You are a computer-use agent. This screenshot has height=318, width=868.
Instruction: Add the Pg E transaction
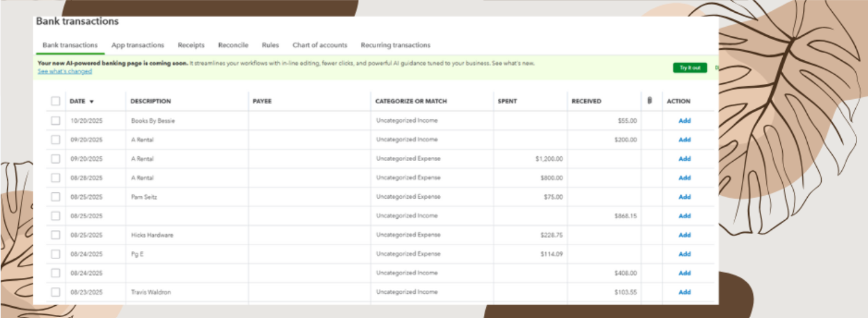point(685,254)
